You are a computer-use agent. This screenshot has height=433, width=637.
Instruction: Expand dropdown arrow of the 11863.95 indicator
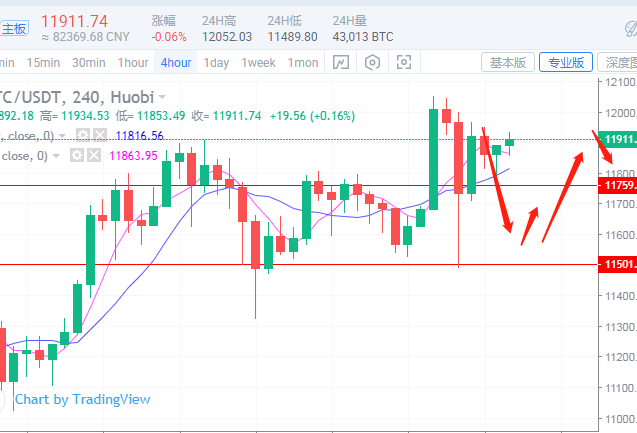56,155
